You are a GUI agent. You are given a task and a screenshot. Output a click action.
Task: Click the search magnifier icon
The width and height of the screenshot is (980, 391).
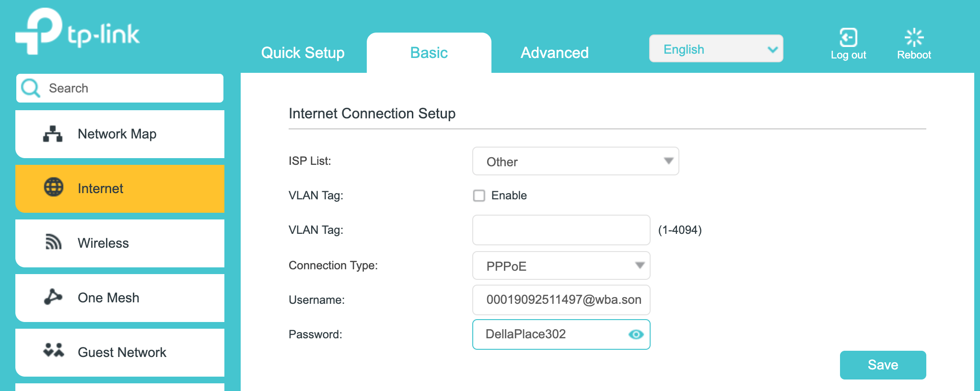click(x=31, y=88)
